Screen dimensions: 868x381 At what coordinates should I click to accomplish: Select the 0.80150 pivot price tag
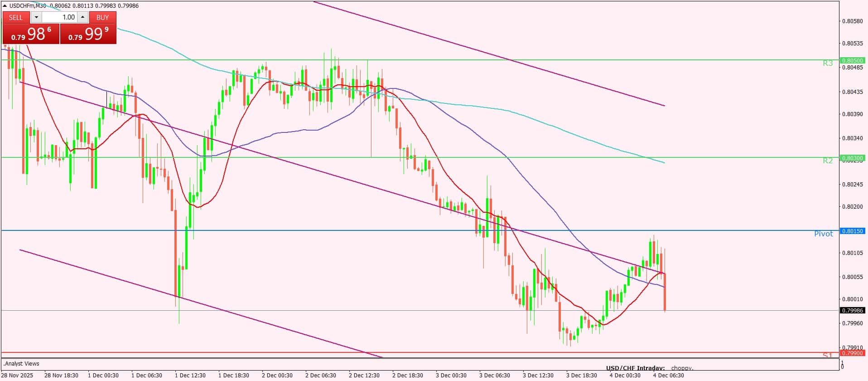[x=852, y=231]
